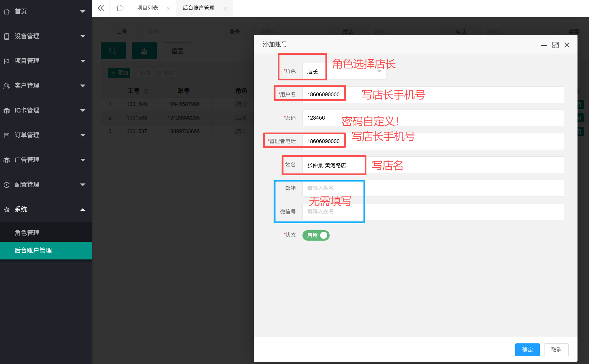Expand the IC卡管理 menu arrow

click(83, 110)
